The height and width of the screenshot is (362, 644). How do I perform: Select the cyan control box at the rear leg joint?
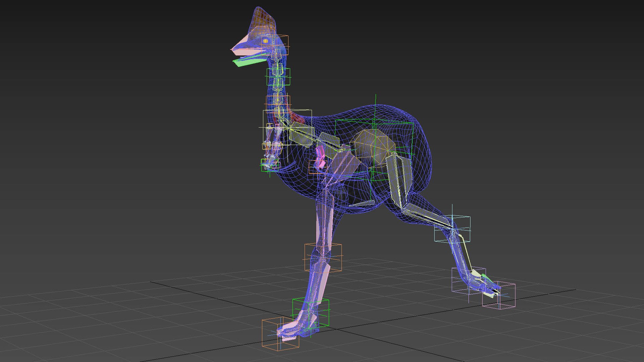[x=452, y=229]
